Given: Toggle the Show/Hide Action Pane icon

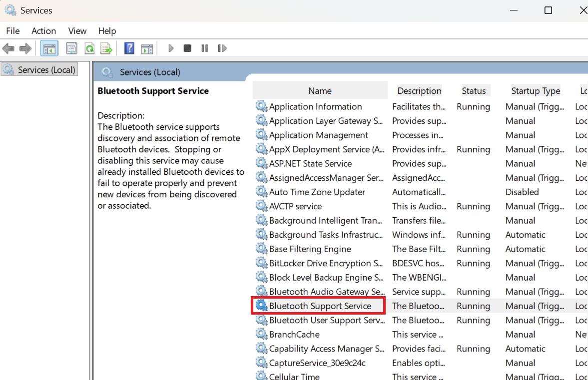Looking at the screenshot, I should 146,48.
